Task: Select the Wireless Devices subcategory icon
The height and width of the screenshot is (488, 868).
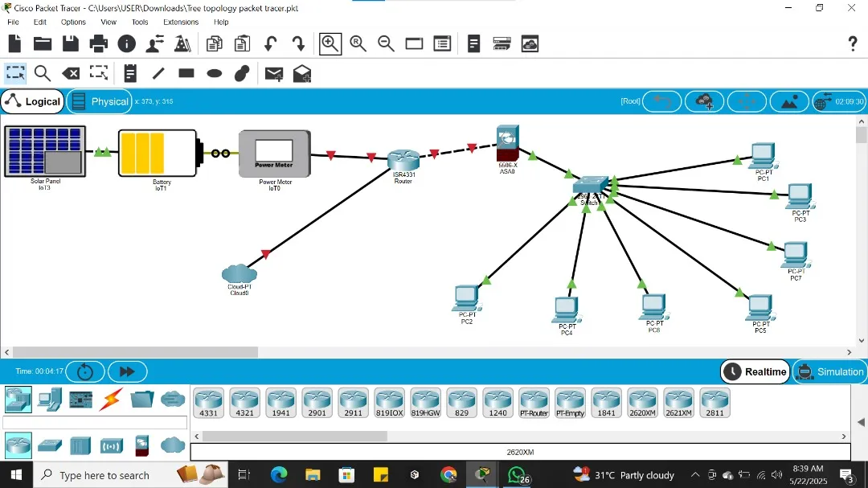Action: (111, 445)
